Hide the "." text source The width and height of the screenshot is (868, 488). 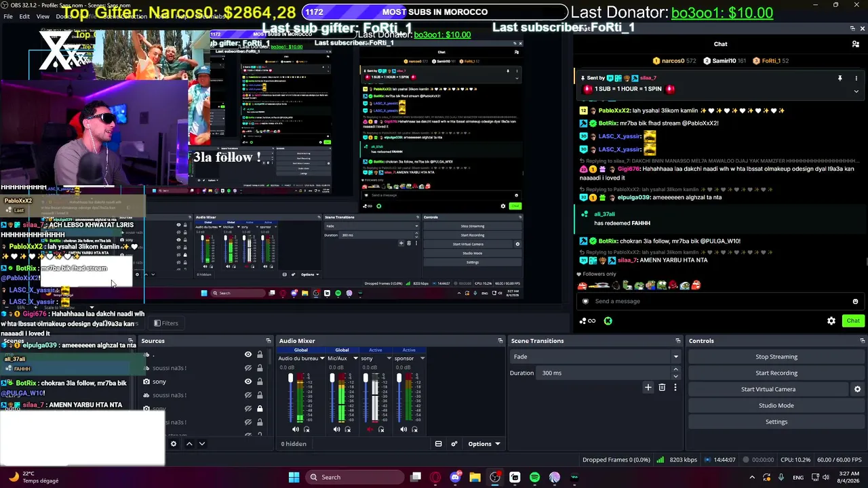click(x=248, y=354)
